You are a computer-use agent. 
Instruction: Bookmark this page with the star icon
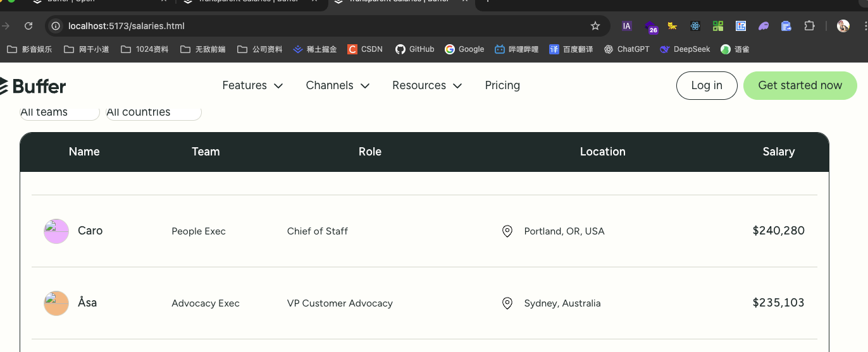[x=595, y=26]
